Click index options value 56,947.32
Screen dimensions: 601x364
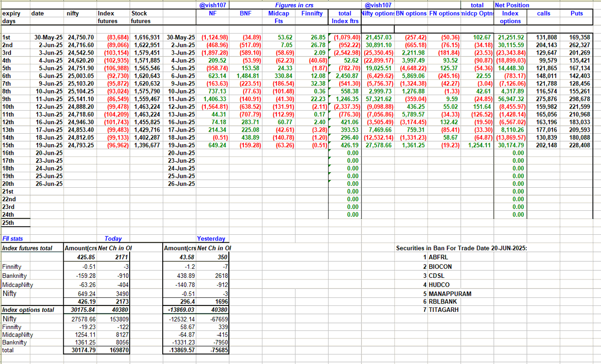pyautogui.click(x=511, y=99)
